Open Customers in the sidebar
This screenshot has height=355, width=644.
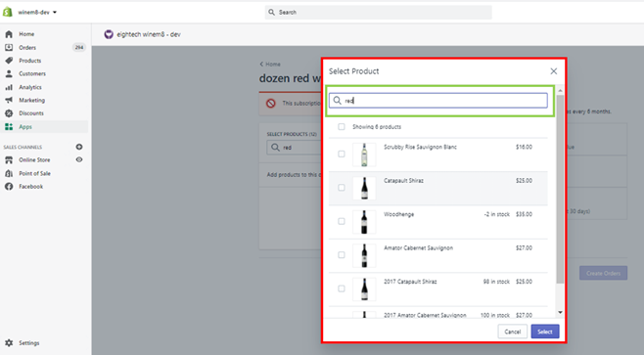32,74
